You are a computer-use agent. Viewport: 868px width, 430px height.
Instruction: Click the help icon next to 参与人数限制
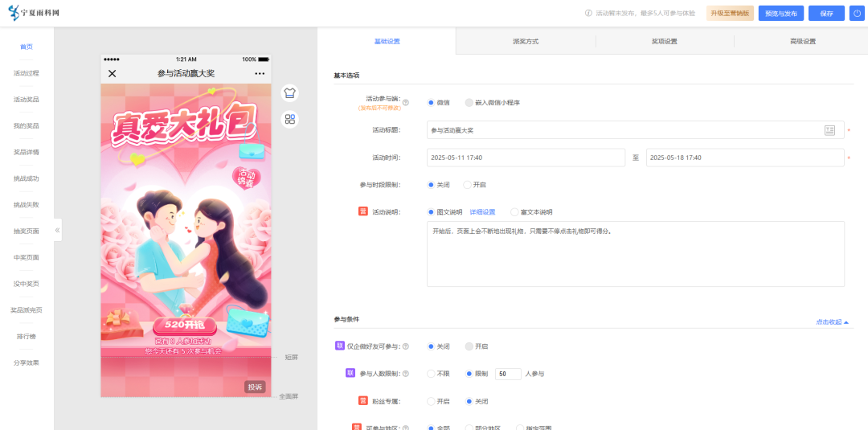406,374
